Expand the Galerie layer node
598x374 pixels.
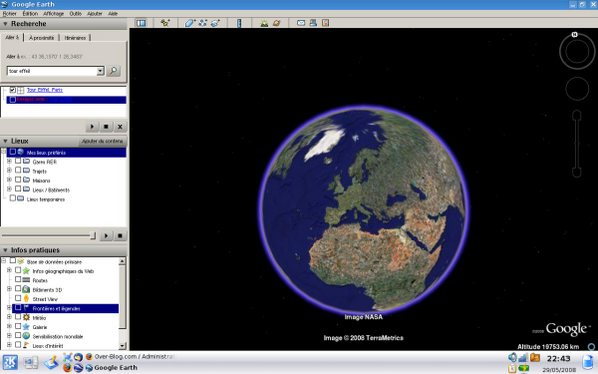[x=9, y=326]
